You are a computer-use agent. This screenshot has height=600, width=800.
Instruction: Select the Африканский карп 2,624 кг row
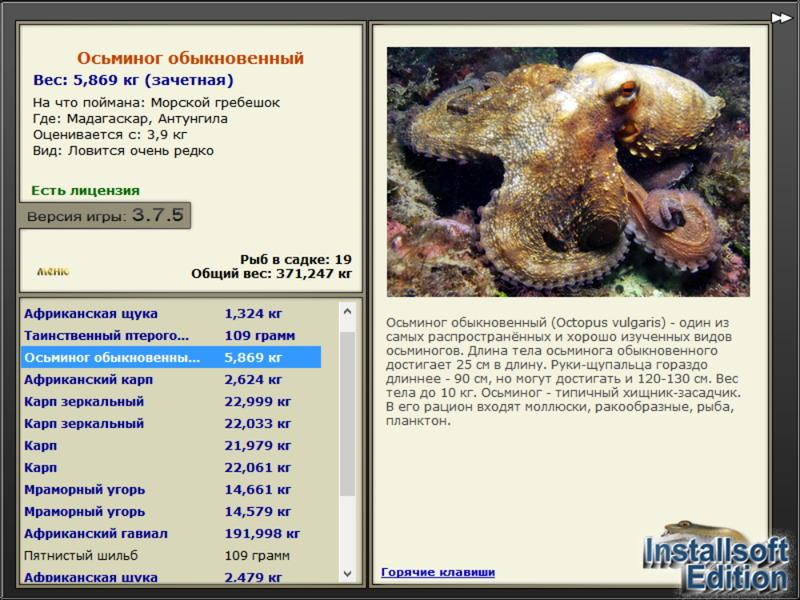[171, 380]
